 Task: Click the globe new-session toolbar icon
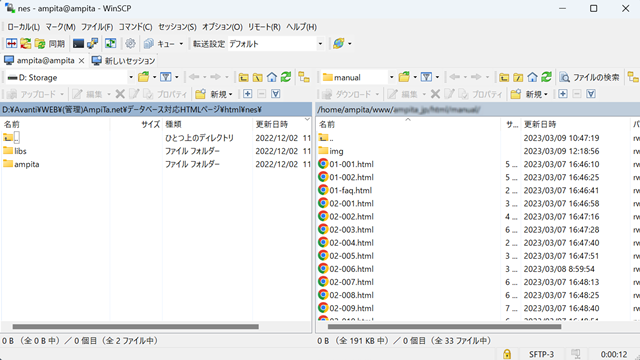click(338, 43)
